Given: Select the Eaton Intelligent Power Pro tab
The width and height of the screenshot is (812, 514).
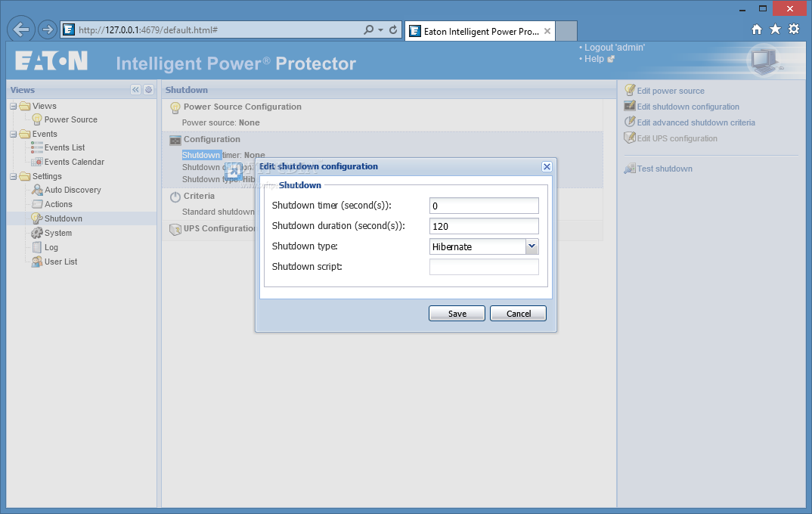Looking at the screenshot, I should (480, 31).
